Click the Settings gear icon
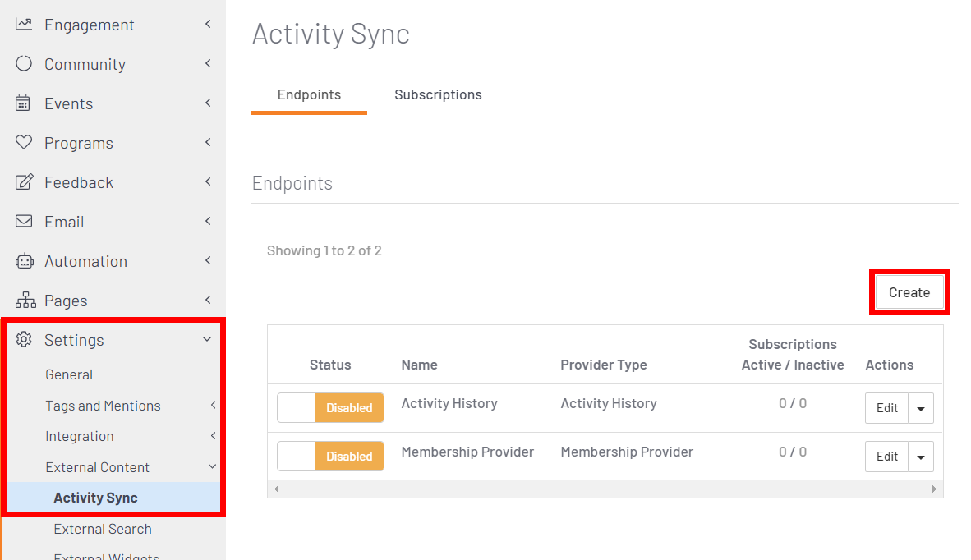The height and width of the screenshot is (560, 971). coord(24,340)
